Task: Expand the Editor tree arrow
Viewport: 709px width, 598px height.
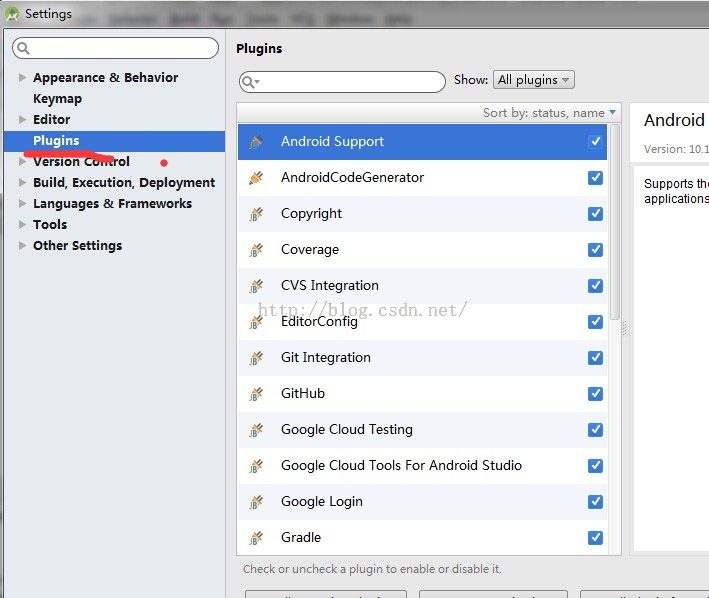Action: [22, 119]
